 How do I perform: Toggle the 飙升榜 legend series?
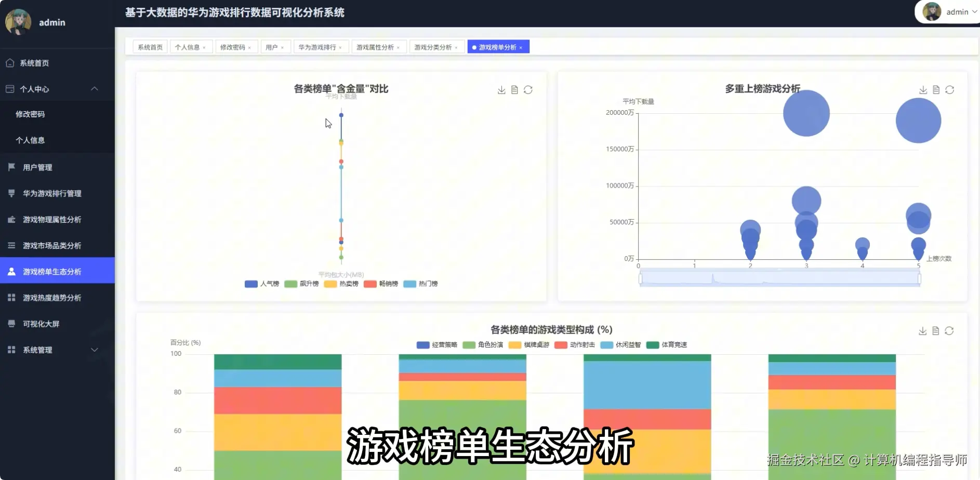[x=301, y=284]
